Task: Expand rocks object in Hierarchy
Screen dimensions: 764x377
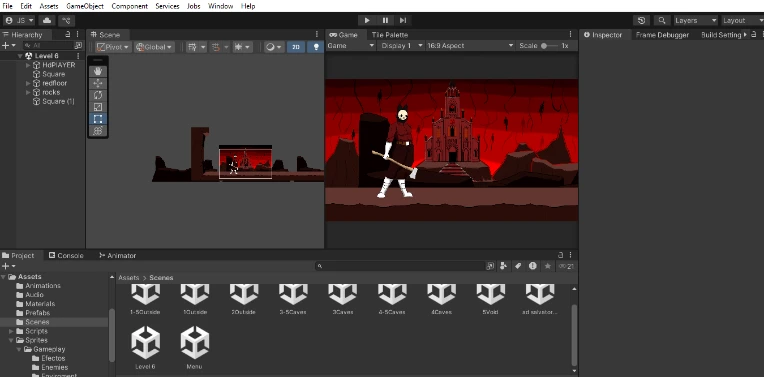Action: pos(28,93)
